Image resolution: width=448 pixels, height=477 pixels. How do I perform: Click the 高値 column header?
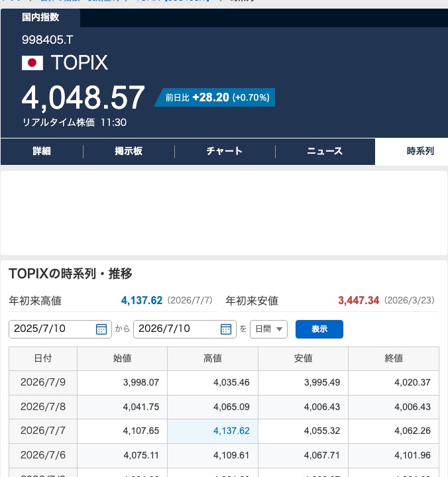(213, 358)
